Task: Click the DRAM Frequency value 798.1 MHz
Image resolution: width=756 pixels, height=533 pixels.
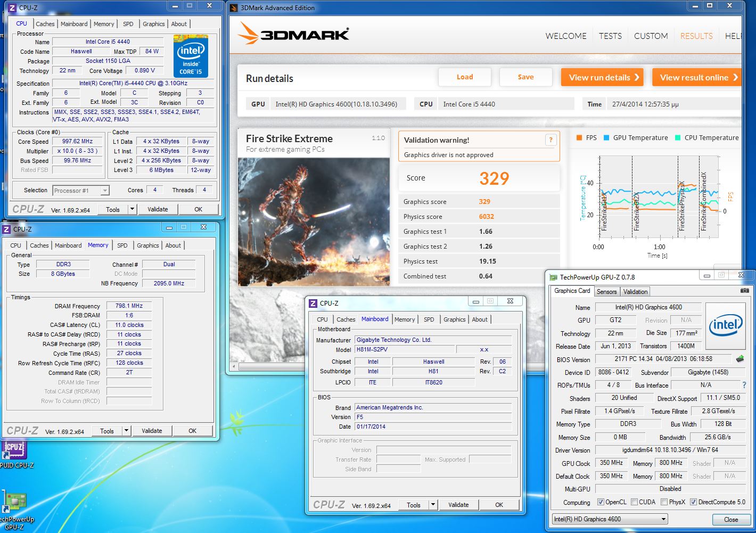Action: point(129,306)
